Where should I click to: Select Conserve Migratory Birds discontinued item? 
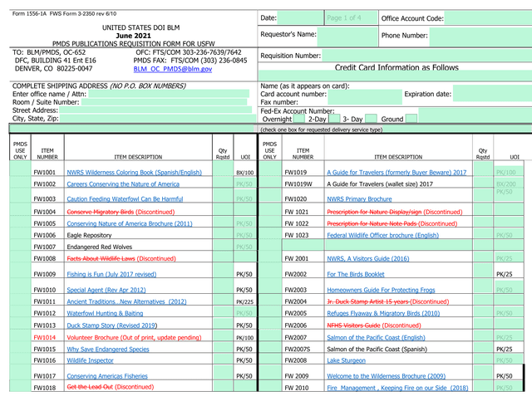[121, 212]
